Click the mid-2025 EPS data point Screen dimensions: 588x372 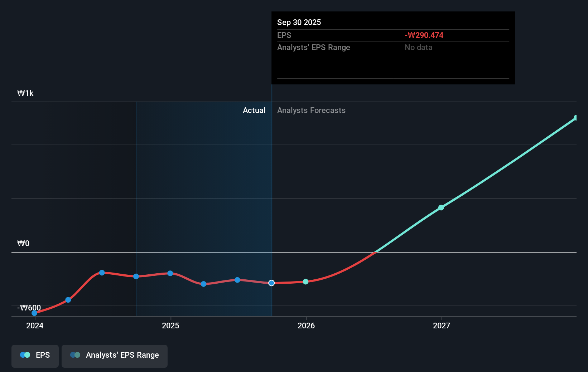237,280
